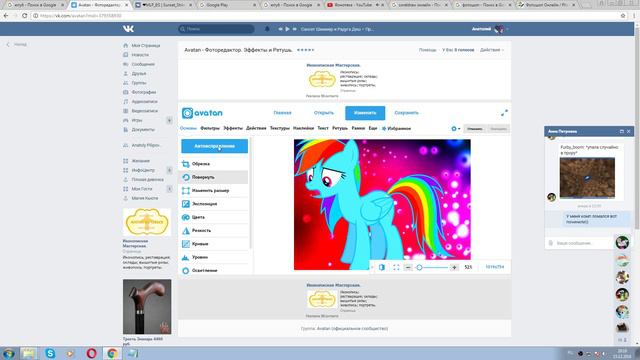Screen dimensions: 640x360
Task: Open the Уровни levels tool icon
Action: click(x=186, y=257)
